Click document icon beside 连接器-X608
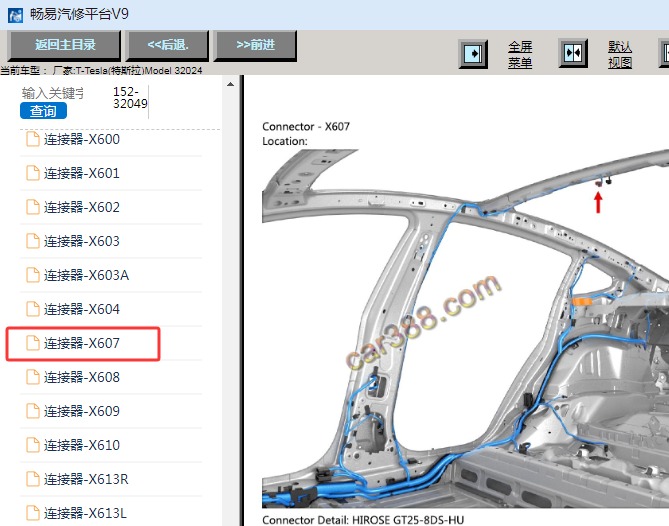Screen dimensions: 669x526 [33, 377]
